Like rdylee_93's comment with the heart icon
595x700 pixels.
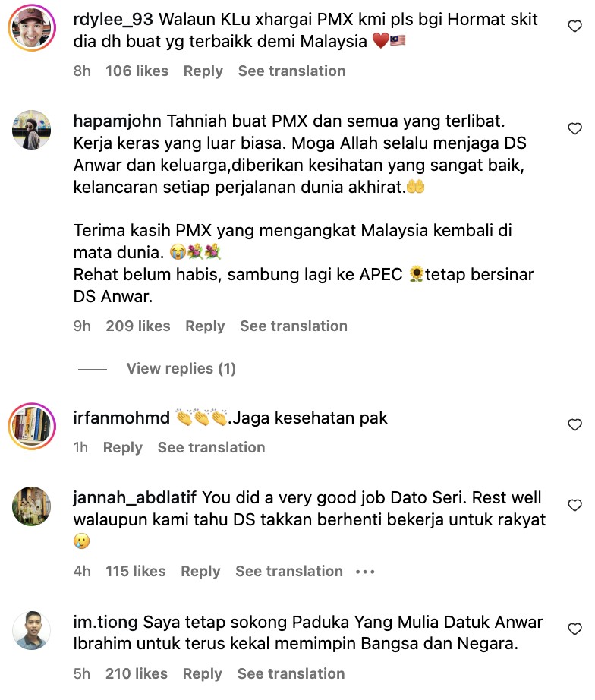point(575,27)
